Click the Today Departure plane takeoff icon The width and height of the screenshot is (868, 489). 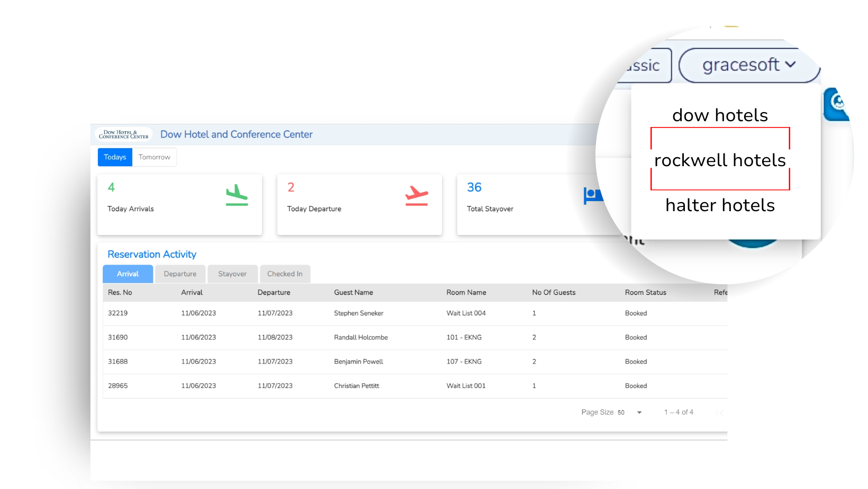coord(417,195)
